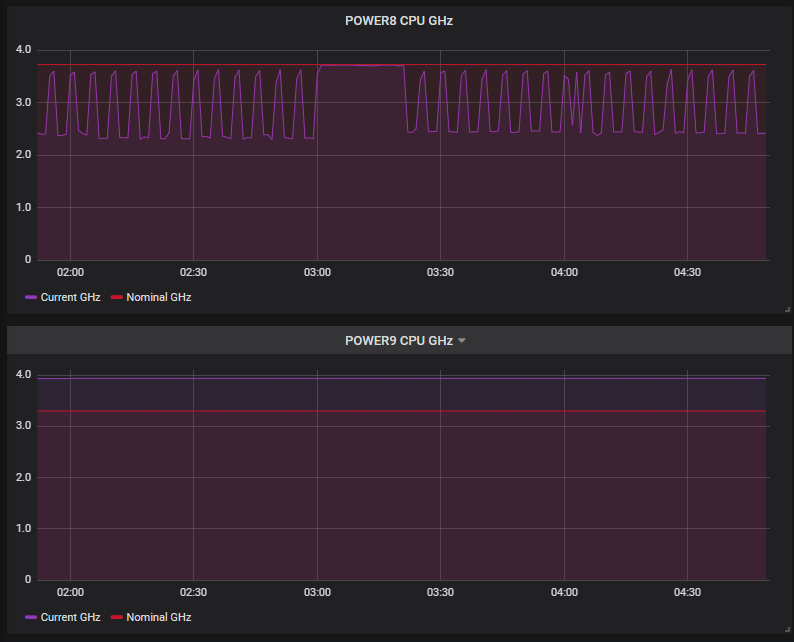Grab the POWER8 panel resize handle icon
Viewport: 794px width, 642px height.
(787, 309)
